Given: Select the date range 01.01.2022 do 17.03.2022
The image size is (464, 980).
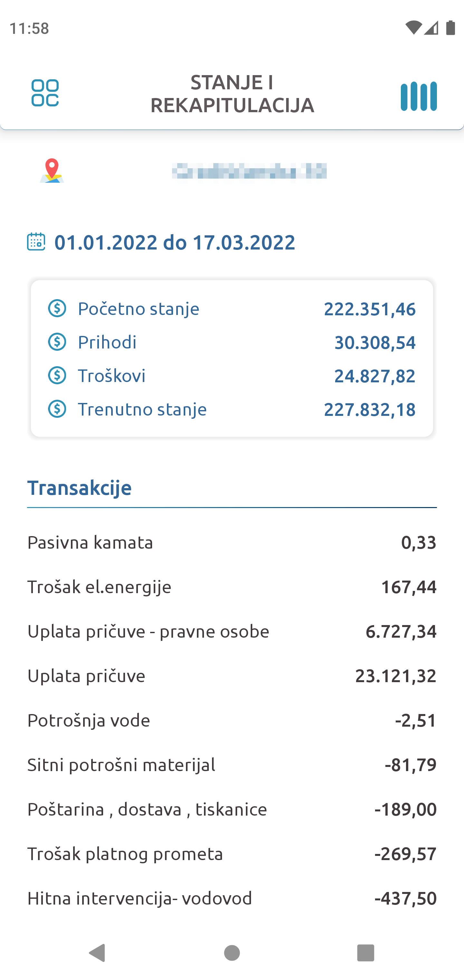Looking at the screenshot, I should pyautogui.click(x=175, y=242).
